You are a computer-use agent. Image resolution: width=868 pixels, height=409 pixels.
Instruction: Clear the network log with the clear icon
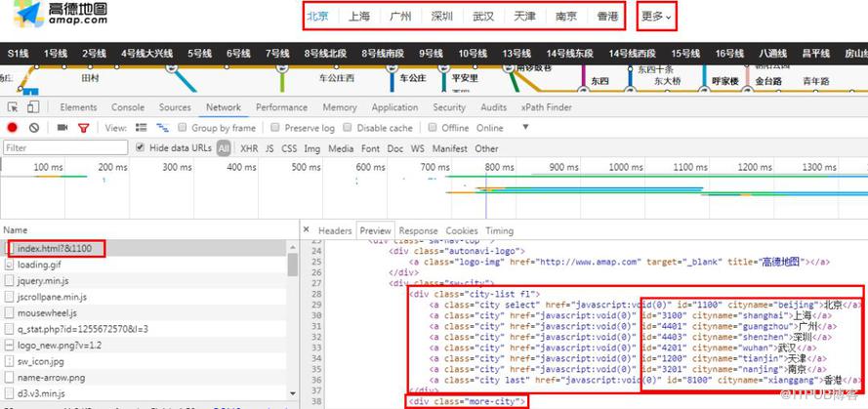[34, 128]
